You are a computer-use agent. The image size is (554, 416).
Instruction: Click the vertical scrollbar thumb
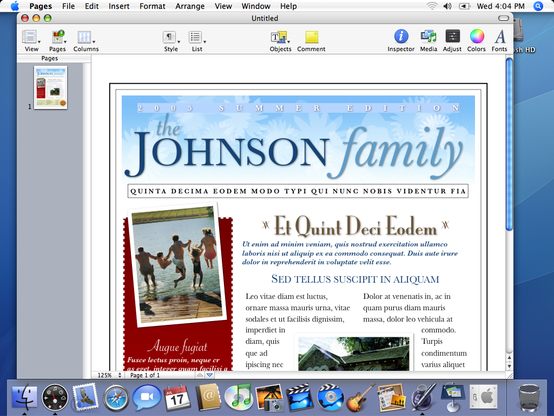tap(509, 144)
